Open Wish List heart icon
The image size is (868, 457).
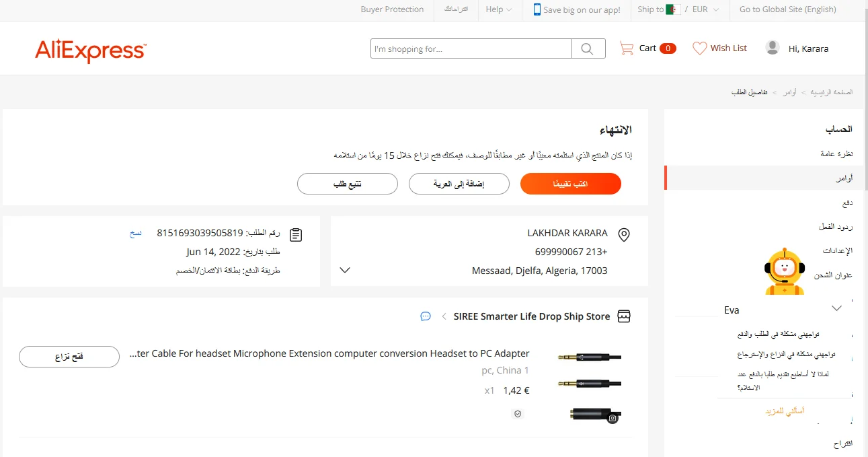[700, 48]
